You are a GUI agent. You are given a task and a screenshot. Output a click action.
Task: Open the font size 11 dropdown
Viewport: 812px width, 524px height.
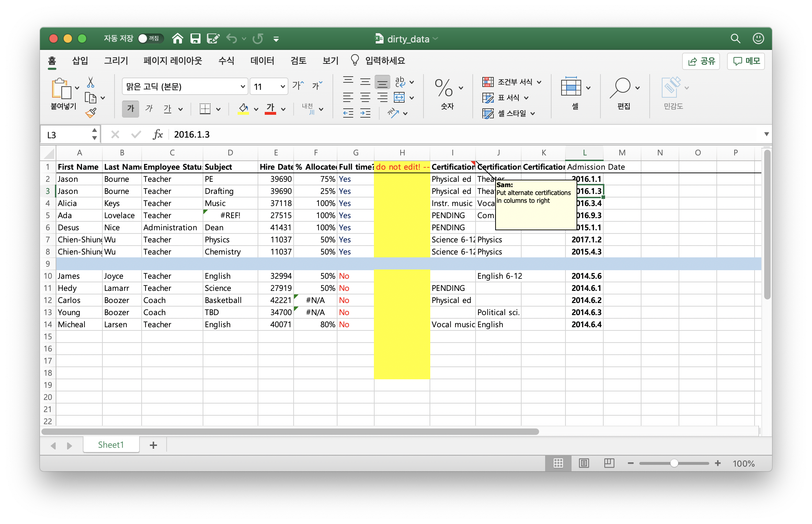click(x=283, y=87)
